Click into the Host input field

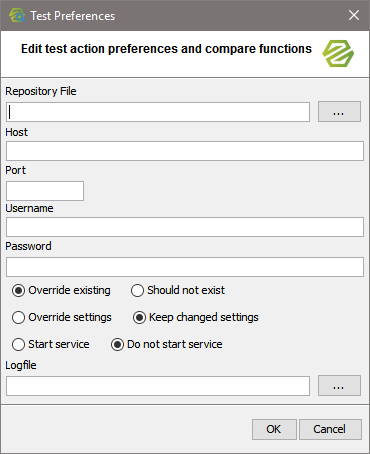coord(185,151)
